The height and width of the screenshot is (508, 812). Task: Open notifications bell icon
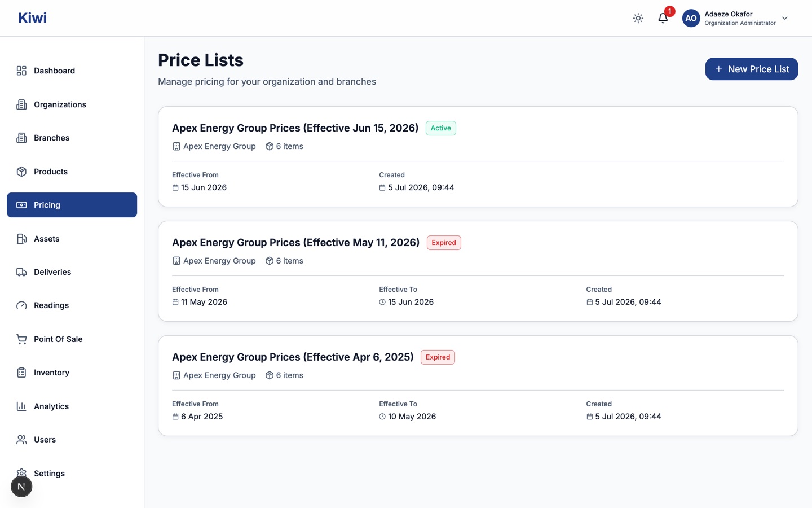pos(663,18)
